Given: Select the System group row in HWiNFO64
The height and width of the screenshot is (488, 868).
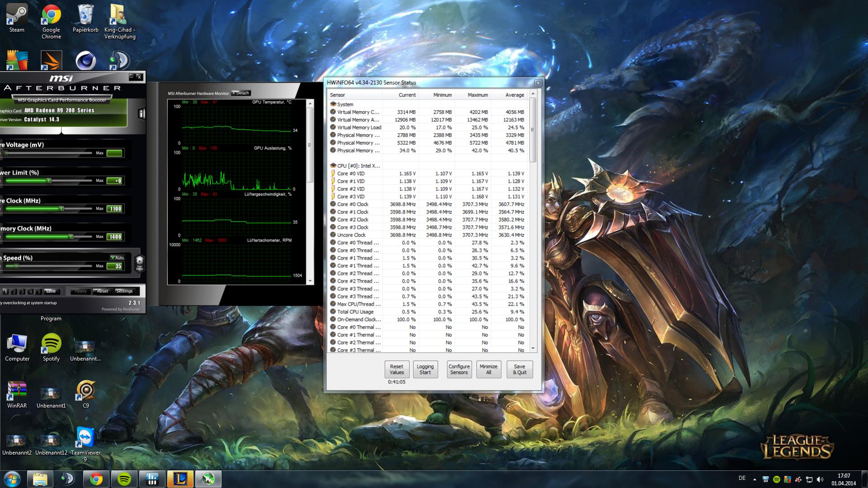Looking at the screenshot, I should coord(427,104).
